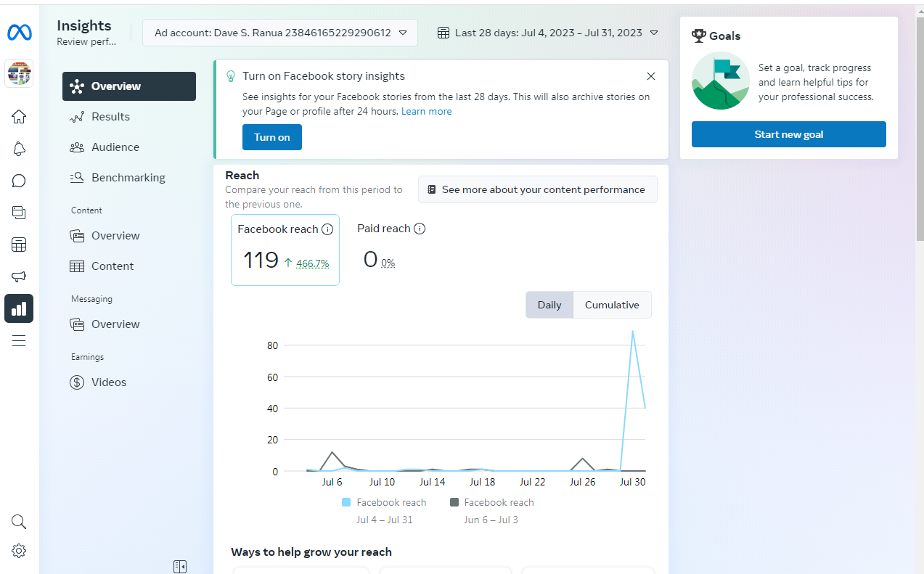
Task: Click the Jul 4 – Jul 31 legend text
Action: 384,520
